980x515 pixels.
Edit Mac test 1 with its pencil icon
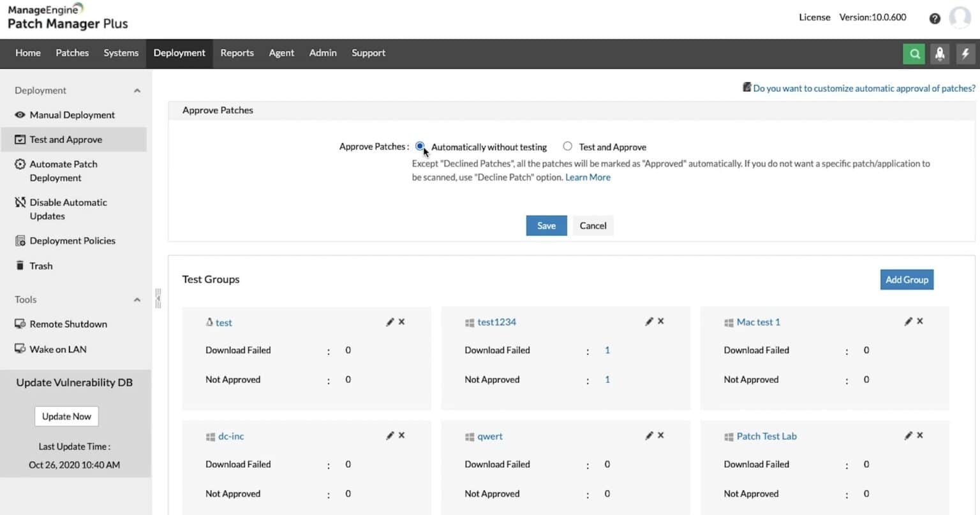coord(908,322)
